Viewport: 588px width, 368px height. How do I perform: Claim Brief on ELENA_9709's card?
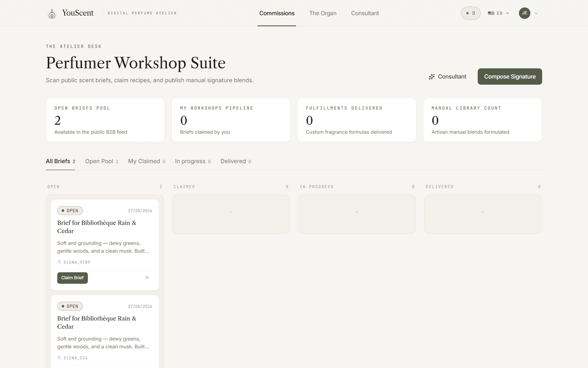coord(72,278)
